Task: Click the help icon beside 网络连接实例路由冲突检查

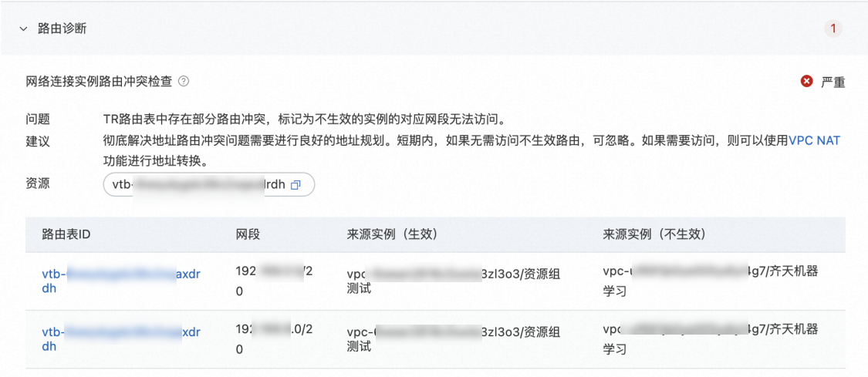Action: [x=184, y=81]
